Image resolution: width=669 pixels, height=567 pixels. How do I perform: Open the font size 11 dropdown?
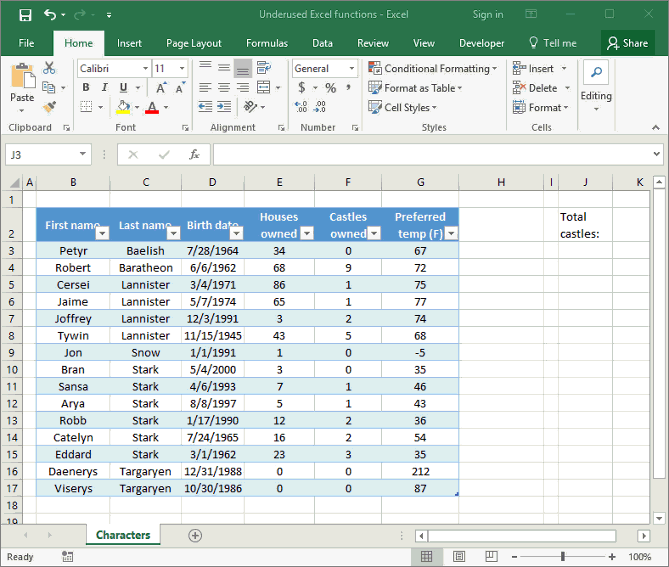[x=182, y=68]
